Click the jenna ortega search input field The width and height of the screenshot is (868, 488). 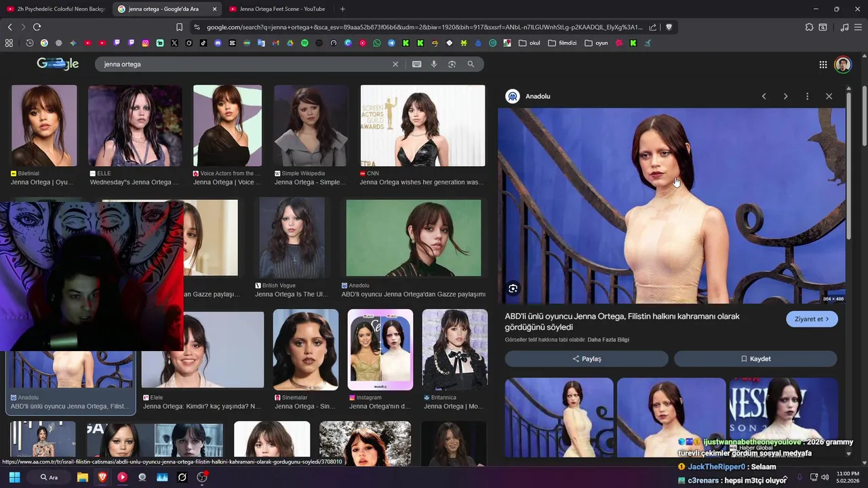click(x=244, y=64)
